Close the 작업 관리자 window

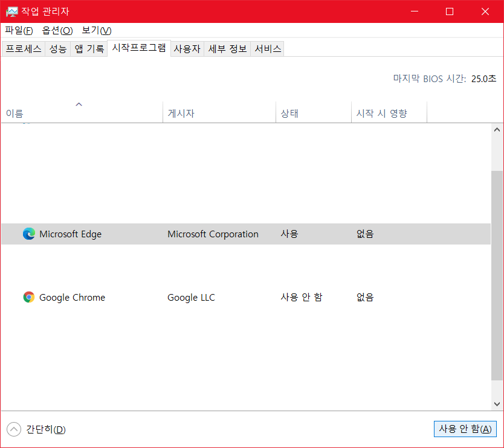[485, 11]
